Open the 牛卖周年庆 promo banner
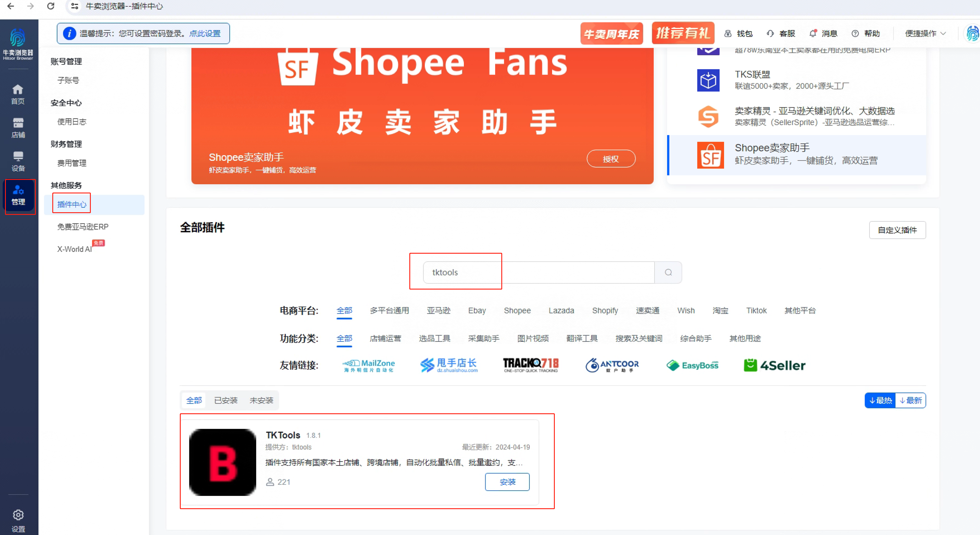This screenshot has width=980, height=535. 611,34
